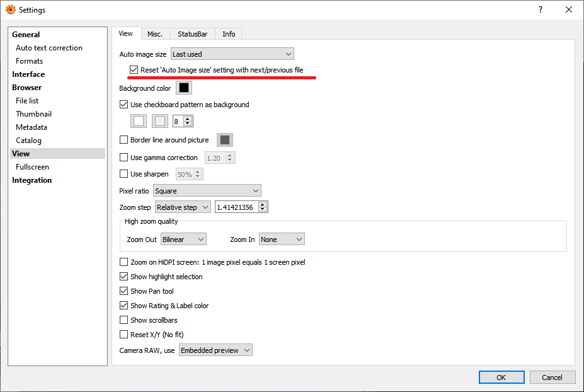Viewport: 584px width, 392px height.
Task: Open Formats settings page
Action: click(29, 61)
